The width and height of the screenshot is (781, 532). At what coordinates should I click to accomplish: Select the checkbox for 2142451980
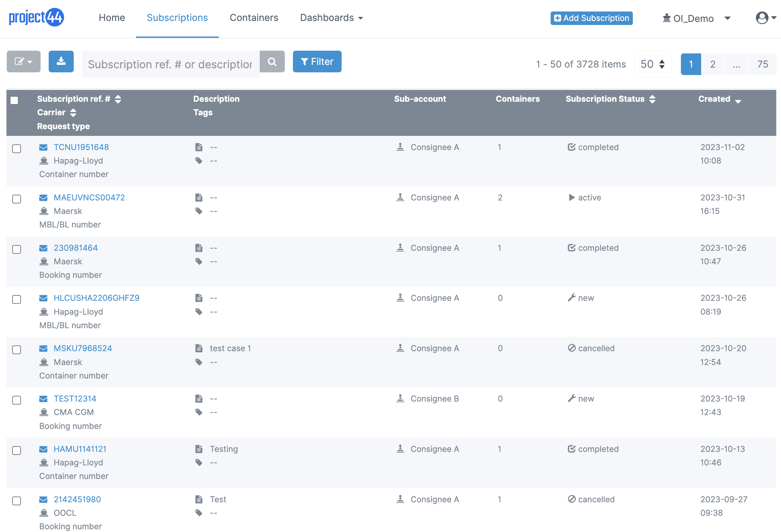(x=17, y=501)
